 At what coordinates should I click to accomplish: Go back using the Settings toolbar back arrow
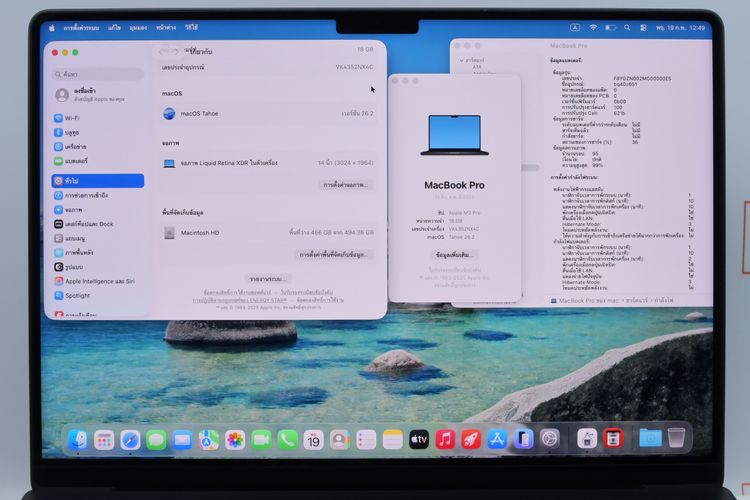pyautogui.click(x=163, y=51)
